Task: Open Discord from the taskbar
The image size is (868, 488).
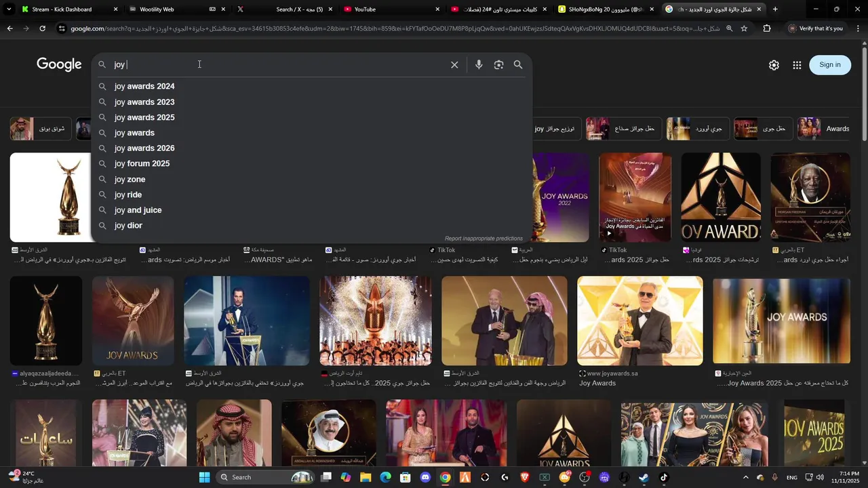Action: click(x=425, y=477)
